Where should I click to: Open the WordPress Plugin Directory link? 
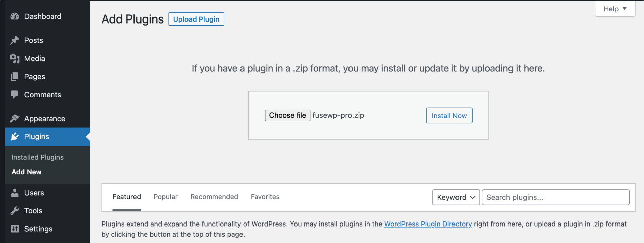[x=428, y=224]
